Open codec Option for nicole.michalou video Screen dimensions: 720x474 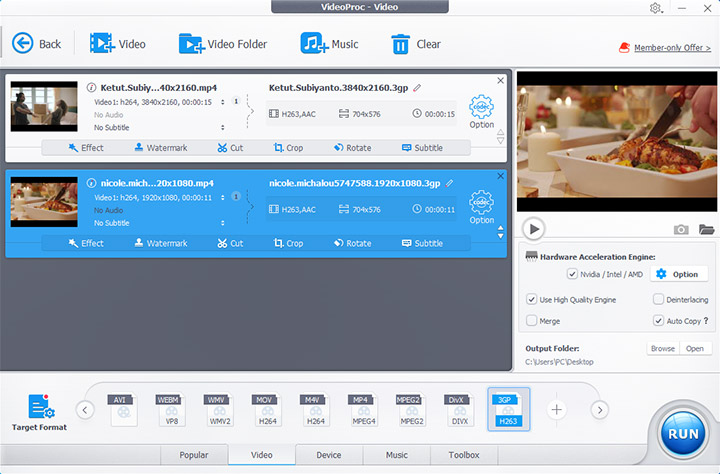coord(481,207)
